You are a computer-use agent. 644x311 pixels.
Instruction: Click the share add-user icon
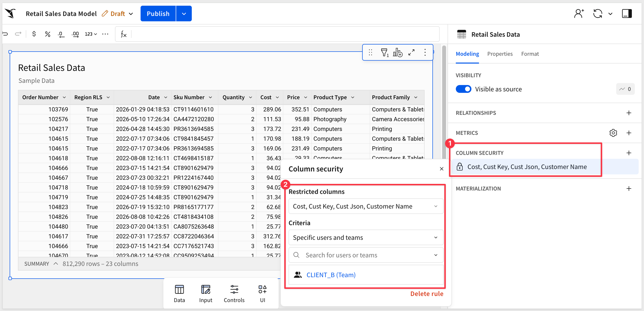pyautogui.click(x=579, y=14)
